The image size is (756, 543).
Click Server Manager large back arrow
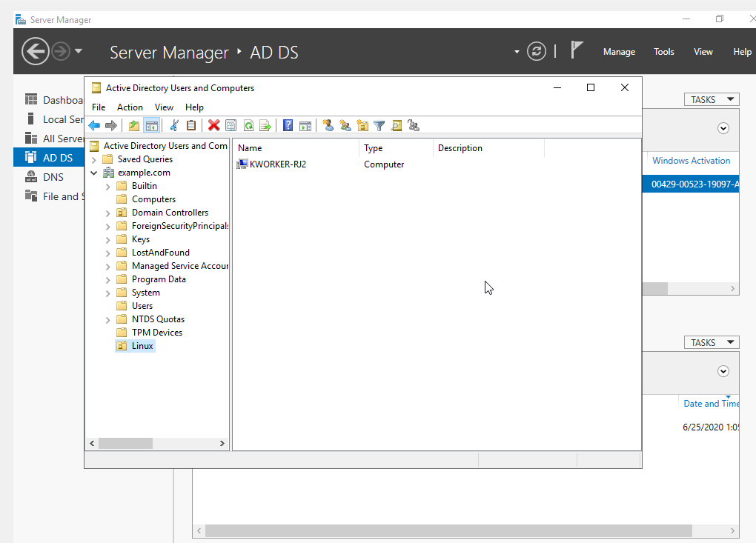click(x=35, y=51)
